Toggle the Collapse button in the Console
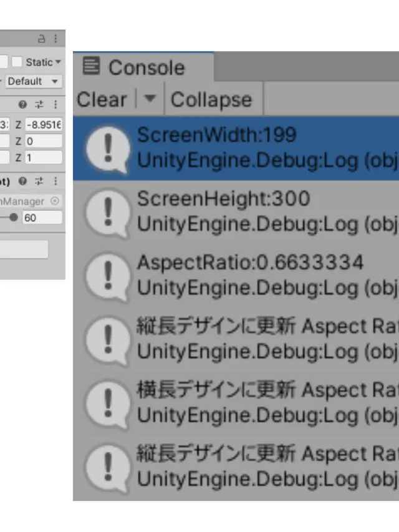The width and height of the screenshot is (399, 532). 211,100
